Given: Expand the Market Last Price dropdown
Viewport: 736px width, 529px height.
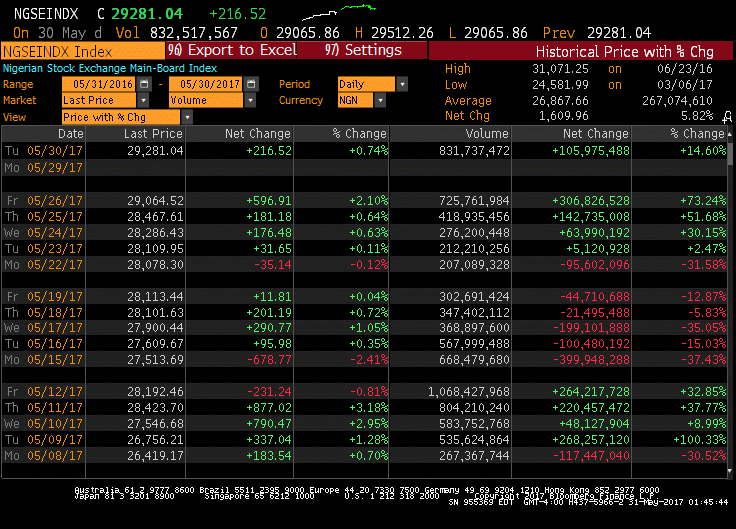Looking at the screenshot, I should click(143, 100).
